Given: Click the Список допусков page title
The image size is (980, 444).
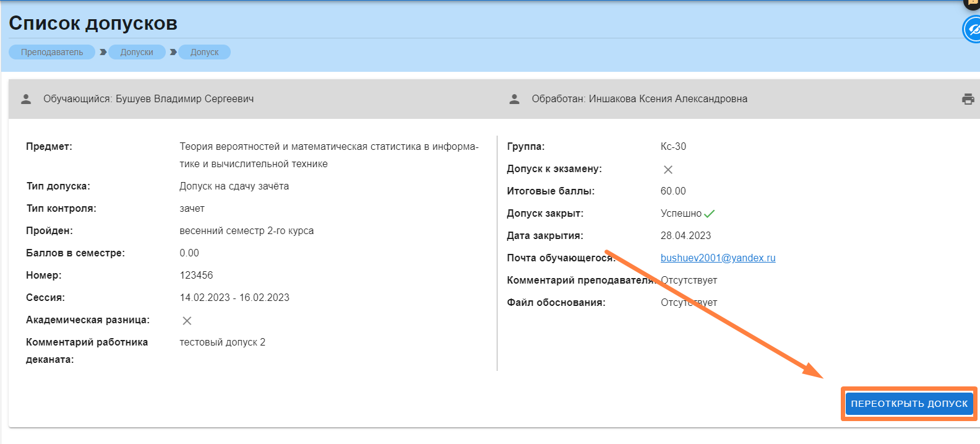Looking at the screenshot, I should pyautogui.click(x=93, y=24).
